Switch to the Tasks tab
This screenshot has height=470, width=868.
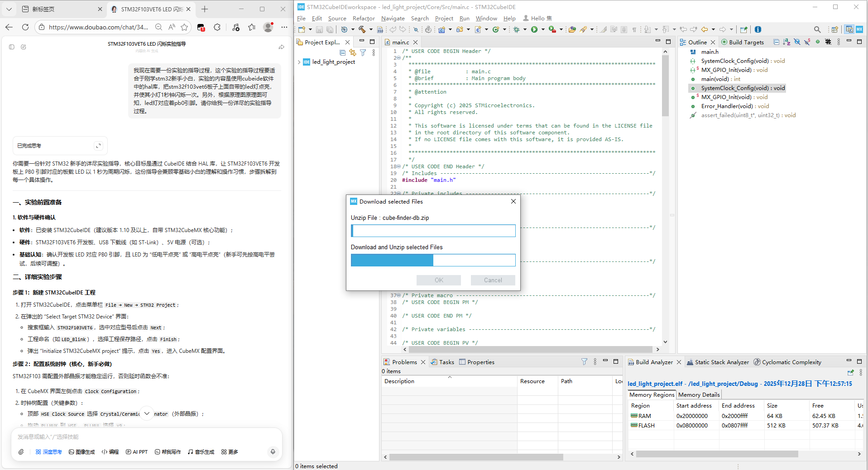[x=442, y=362]
